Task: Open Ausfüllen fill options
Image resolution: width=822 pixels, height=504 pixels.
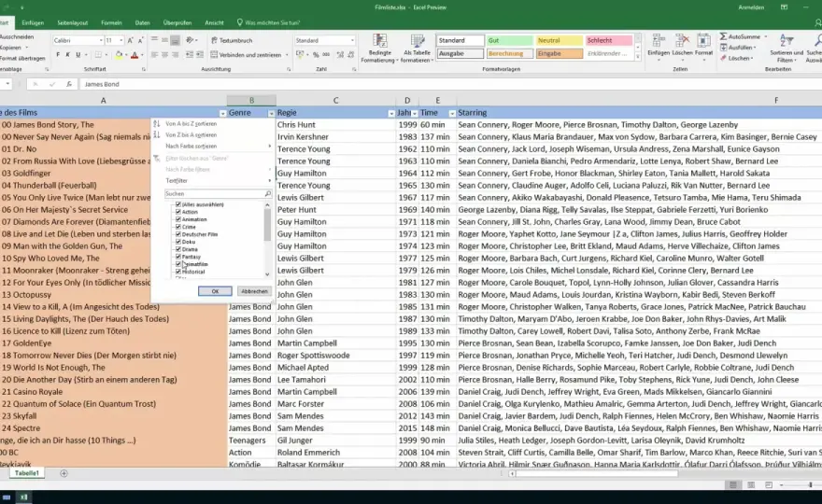Action: click(738, 48)
